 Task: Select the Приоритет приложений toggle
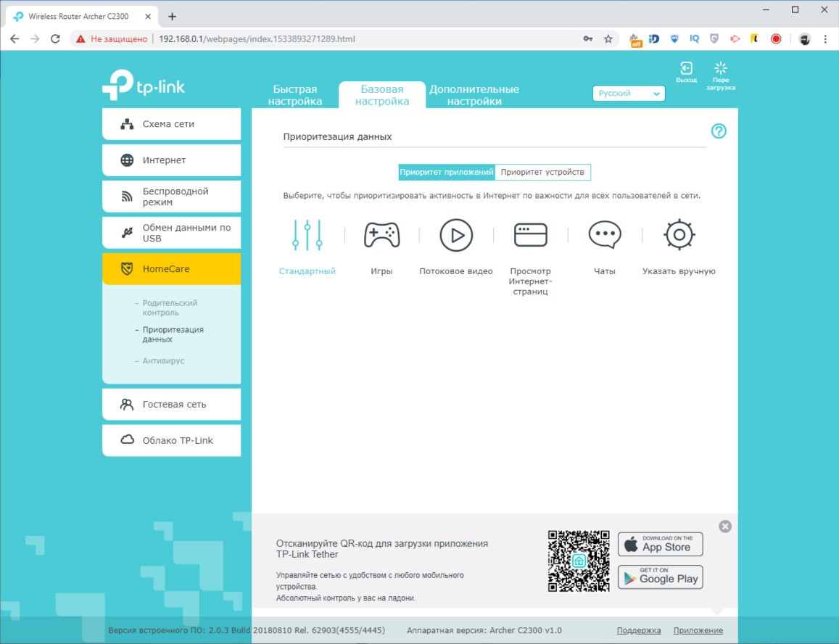coord(447,172)
